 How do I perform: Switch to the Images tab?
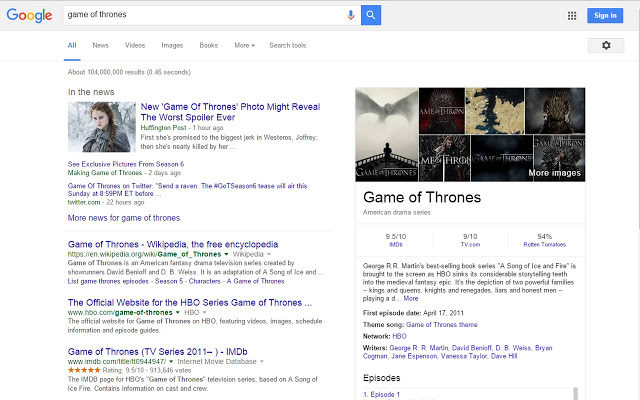pyautogui.click(x=172, y=45)
